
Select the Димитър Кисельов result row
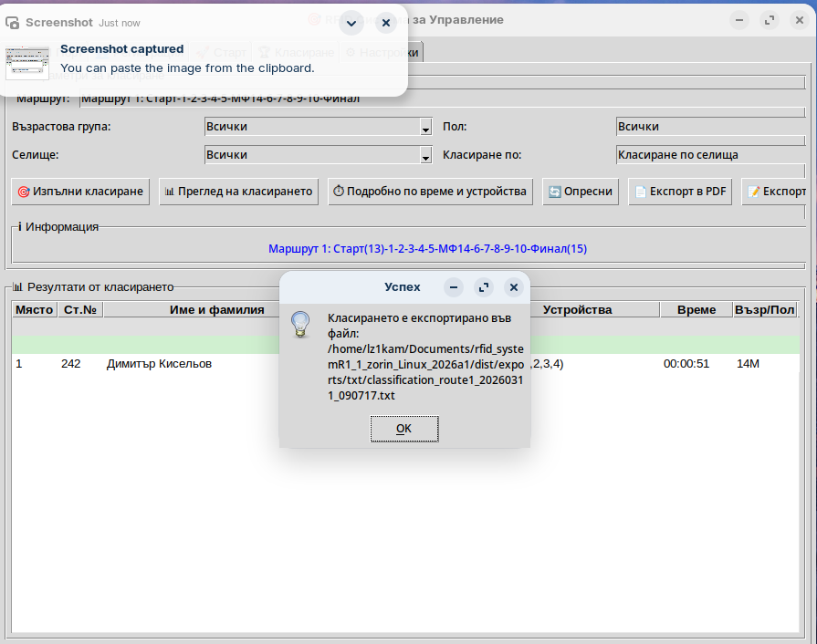point(159,364)
